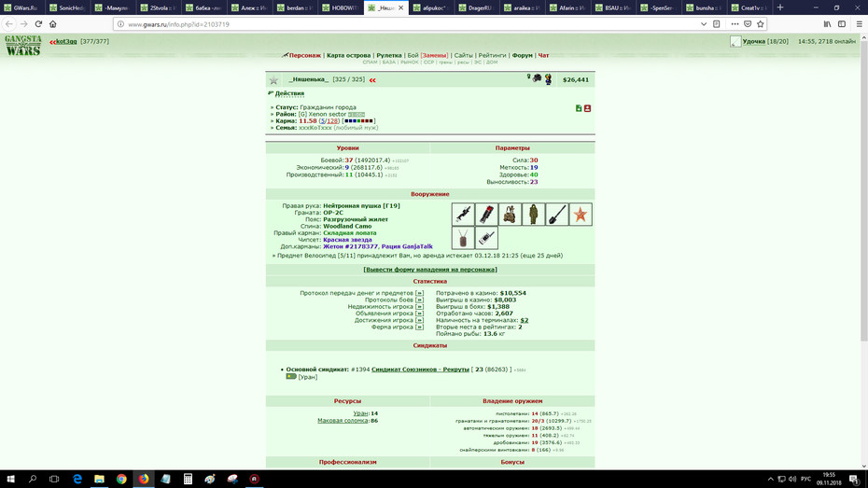868x488 pixels.
Task: Save page to Pocket
Action: click(x=748, y=23)
